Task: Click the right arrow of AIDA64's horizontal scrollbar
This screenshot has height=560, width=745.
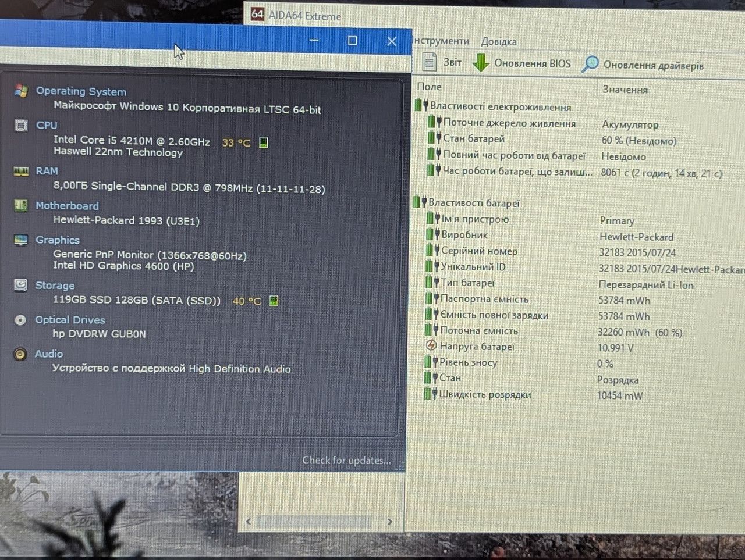Action: click(x=389, y=521)
